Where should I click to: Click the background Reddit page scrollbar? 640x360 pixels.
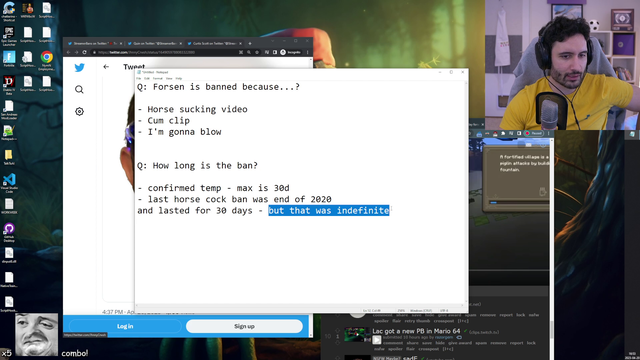point(551,329)
